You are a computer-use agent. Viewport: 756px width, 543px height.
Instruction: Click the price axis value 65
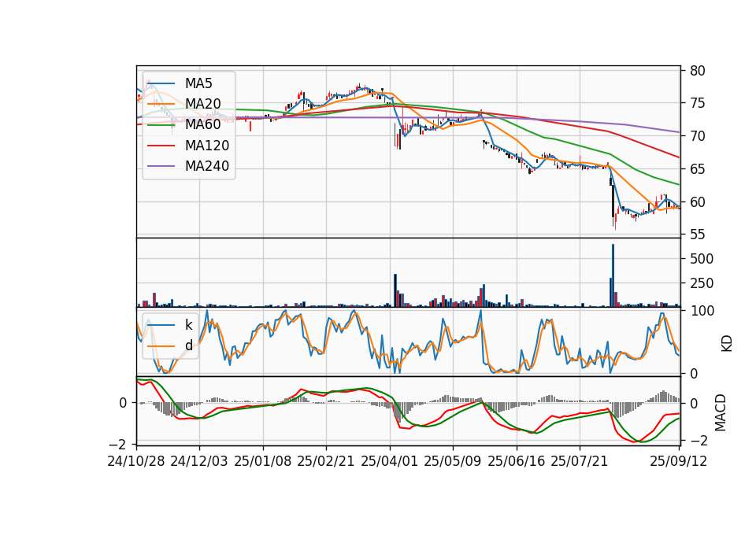698,169
